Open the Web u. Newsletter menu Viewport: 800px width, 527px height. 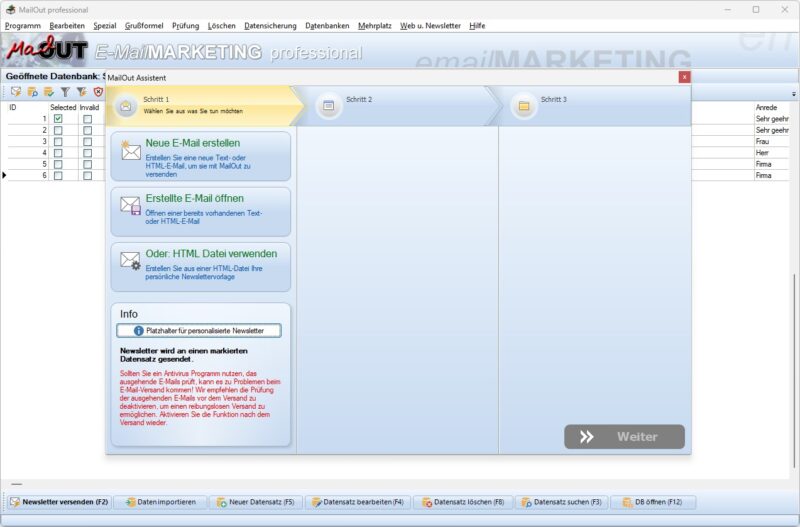coord(430,26)
